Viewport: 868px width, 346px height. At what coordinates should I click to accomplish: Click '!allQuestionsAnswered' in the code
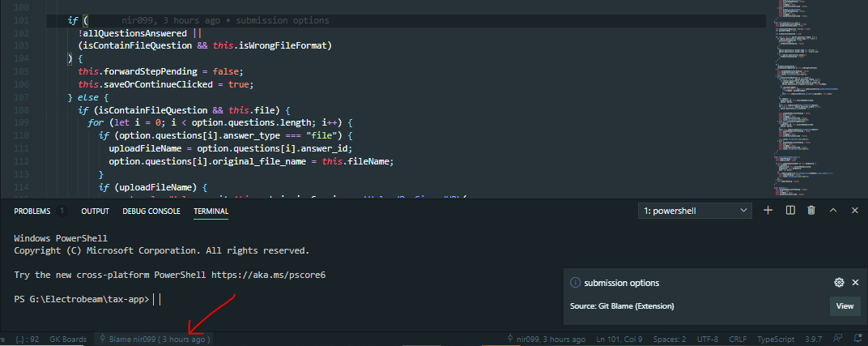(132, 33)
